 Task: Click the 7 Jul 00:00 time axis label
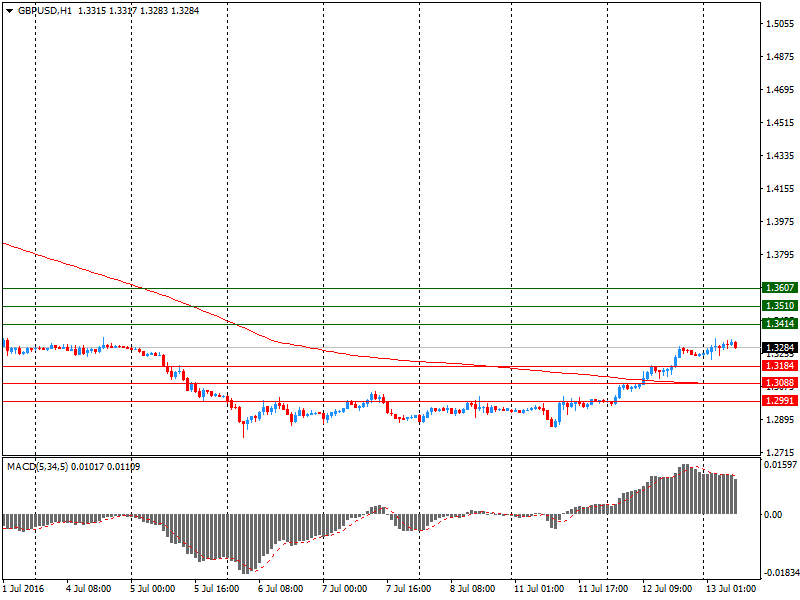[x=344, y=589]
